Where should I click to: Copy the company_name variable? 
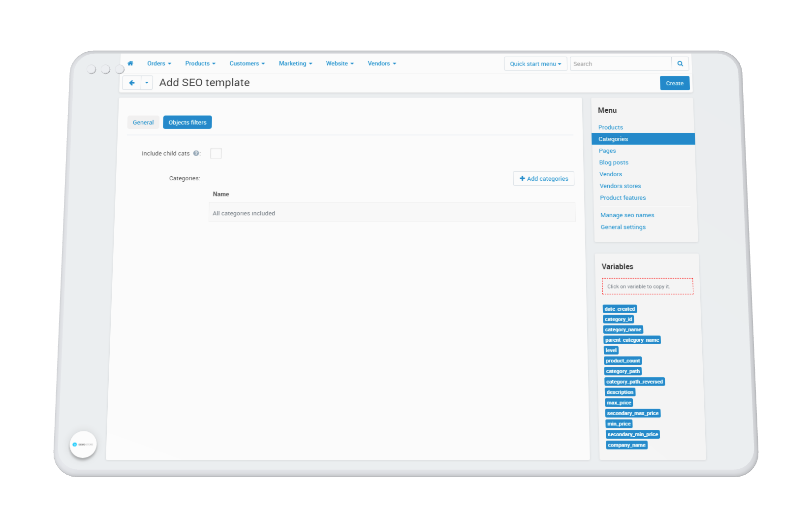(627, 445)
